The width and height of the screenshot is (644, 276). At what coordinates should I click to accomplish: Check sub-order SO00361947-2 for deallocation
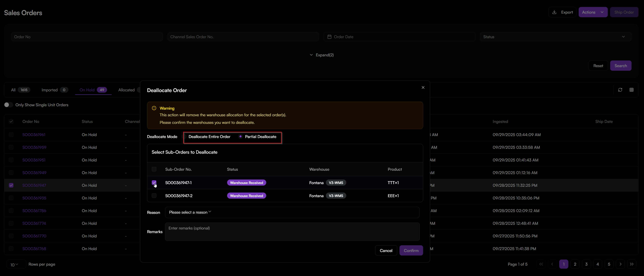[154, 196]
